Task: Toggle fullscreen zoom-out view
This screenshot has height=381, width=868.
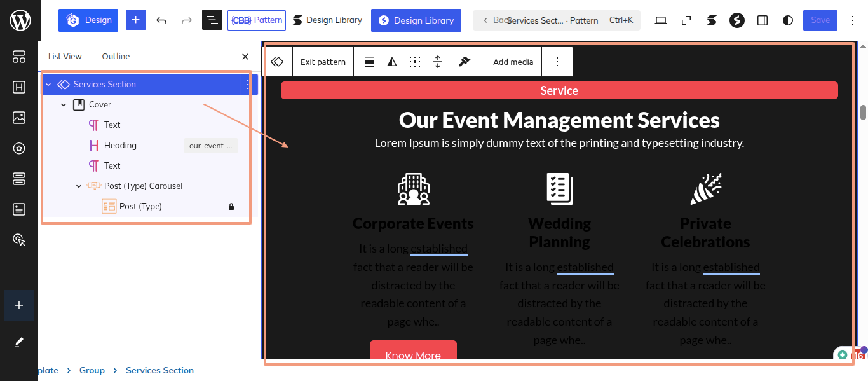Action: (x=686, y=20)
